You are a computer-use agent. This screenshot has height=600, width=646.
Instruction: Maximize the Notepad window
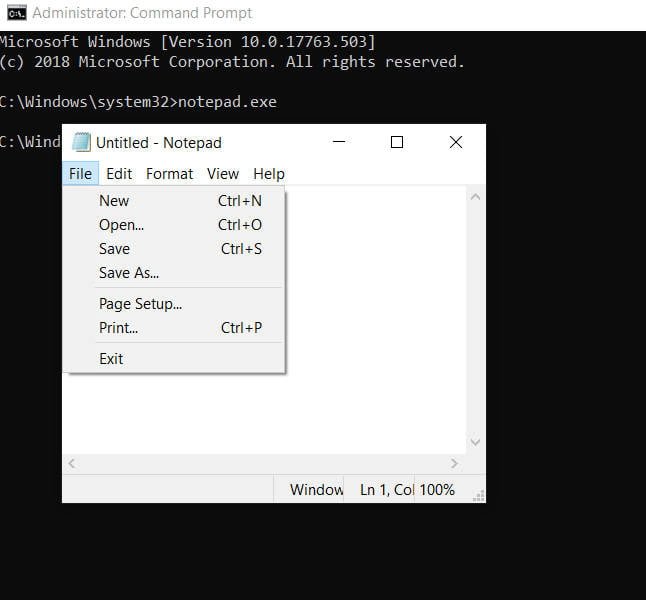tap(397, 142)
